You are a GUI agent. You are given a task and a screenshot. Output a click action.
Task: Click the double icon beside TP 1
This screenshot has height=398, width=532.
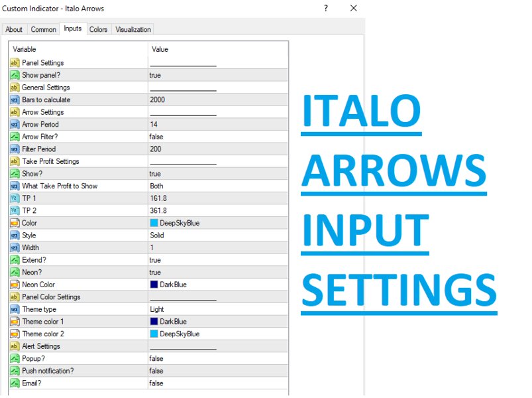[x=15, y=198]
